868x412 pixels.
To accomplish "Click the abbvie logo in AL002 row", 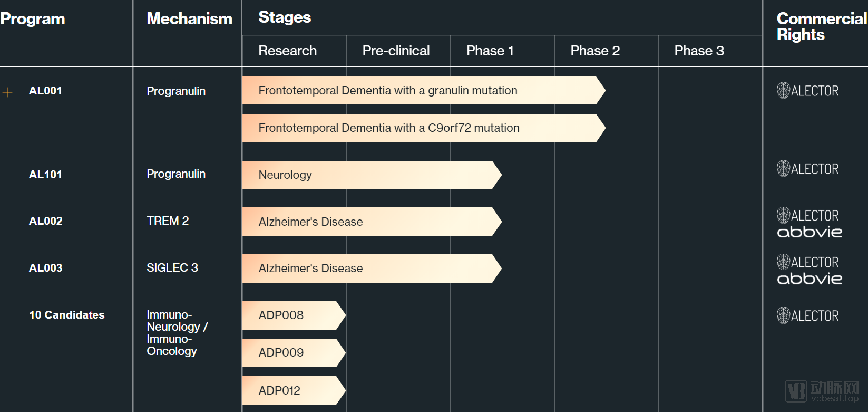I will tap(810, 232).
